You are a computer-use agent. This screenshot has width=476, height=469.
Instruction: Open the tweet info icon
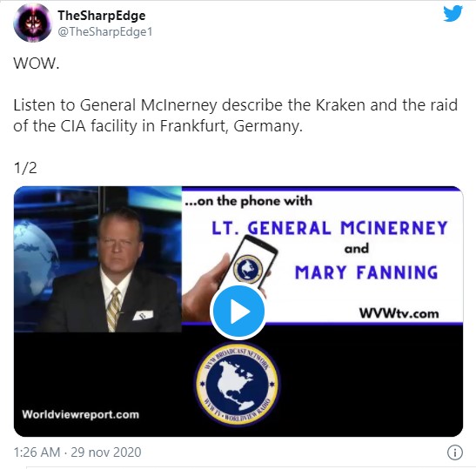(455, 452)
